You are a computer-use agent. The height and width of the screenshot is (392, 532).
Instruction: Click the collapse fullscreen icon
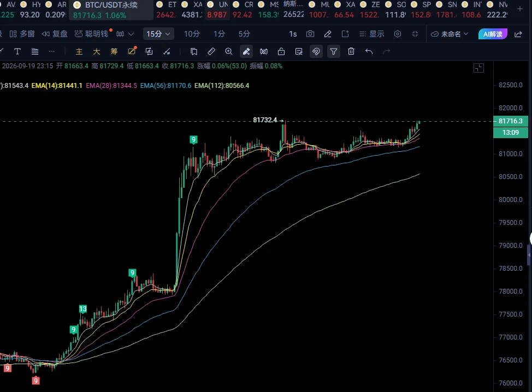[x=415, y=34]
